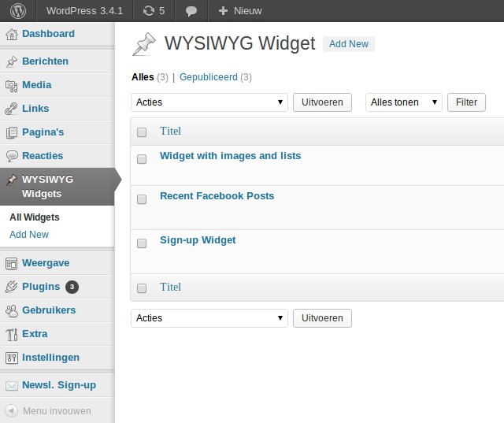Open the top Acties bulk actions dropdown
Viewport: 504px width, 423px height.
pyautogui.click(x=209, y=102)
